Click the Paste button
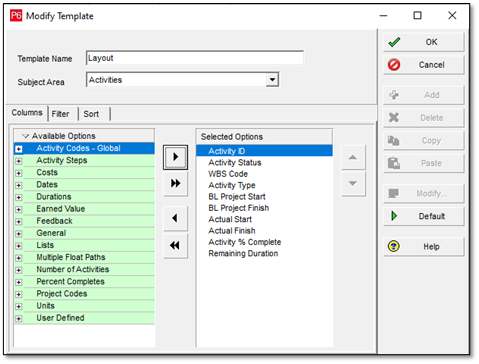This screenshot has height=364, width=479. [x=423, y=163]
